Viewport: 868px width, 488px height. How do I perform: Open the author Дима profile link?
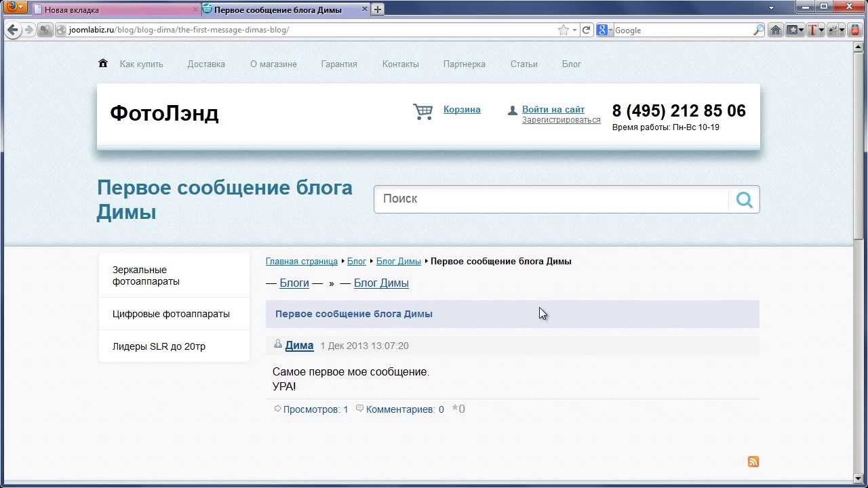tap(299, 345)
